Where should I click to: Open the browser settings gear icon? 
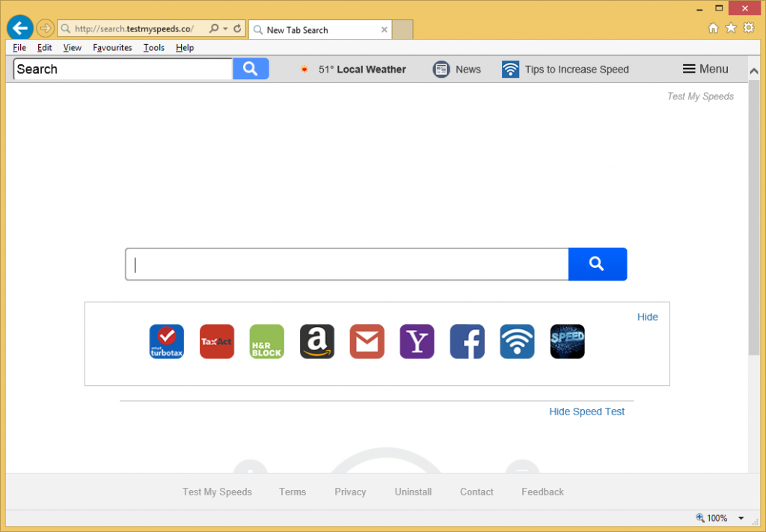point(748,28)
